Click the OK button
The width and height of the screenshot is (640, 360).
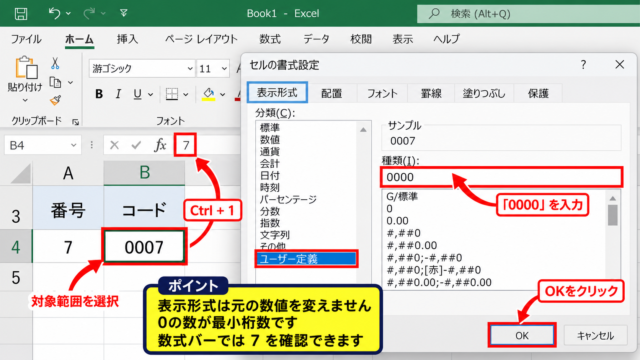522,336
